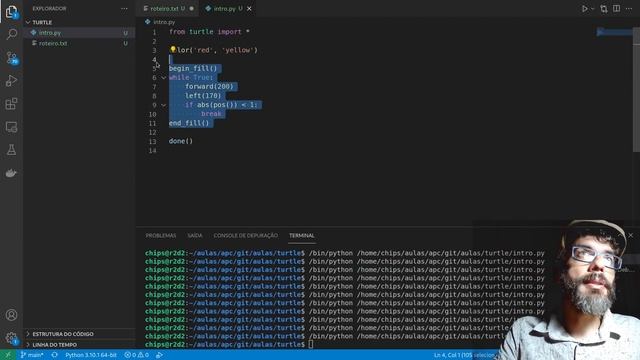Click the done() code line
The height and width of the screenshot is (360, 640).
pyautogui.click(x=181, y=141)
